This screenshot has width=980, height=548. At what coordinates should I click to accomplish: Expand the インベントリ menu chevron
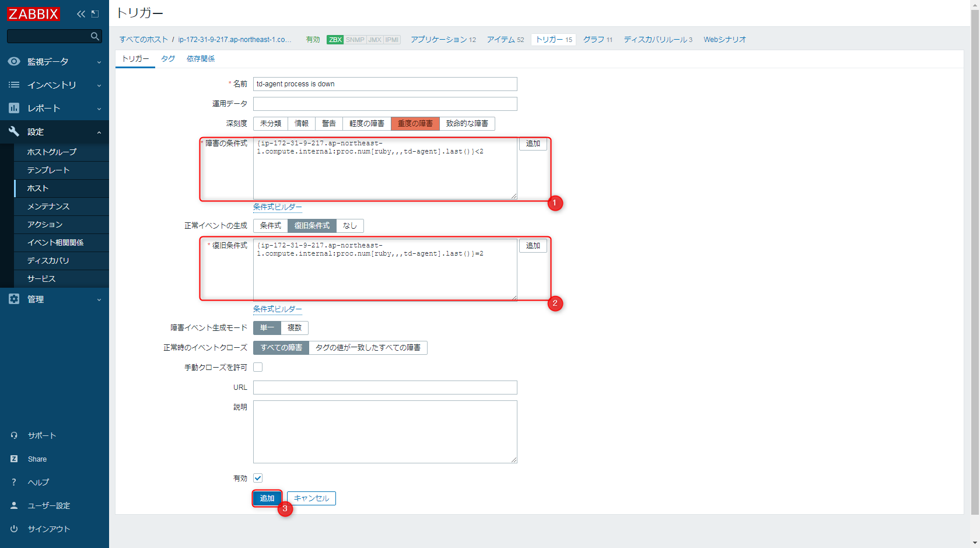click(x=99, y=85)
